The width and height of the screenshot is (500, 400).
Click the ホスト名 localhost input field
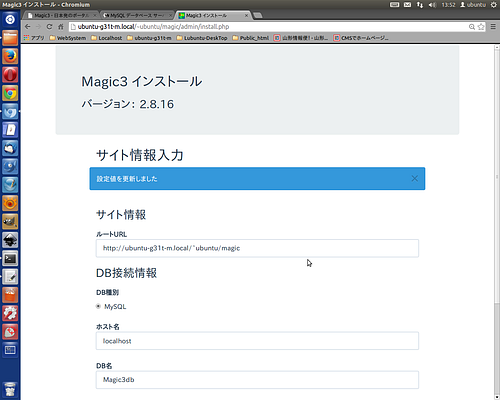(257, 341)
